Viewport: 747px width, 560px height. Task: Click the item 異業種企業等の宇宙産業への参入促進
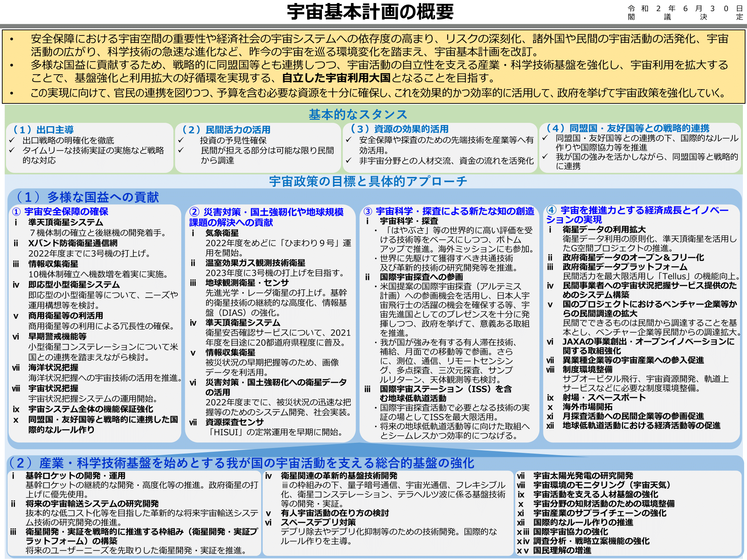coord(633,360)
